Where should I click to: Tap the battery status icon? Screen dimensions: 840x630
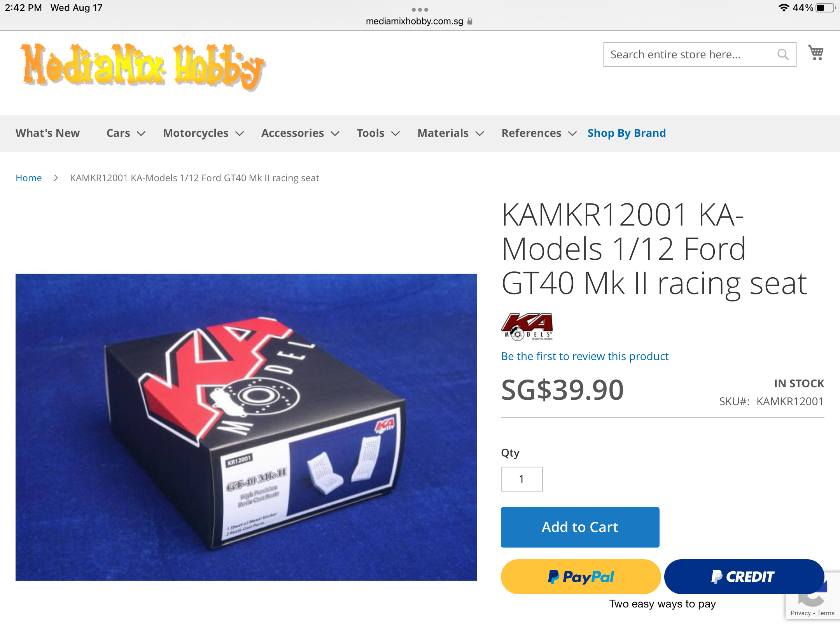825,8
